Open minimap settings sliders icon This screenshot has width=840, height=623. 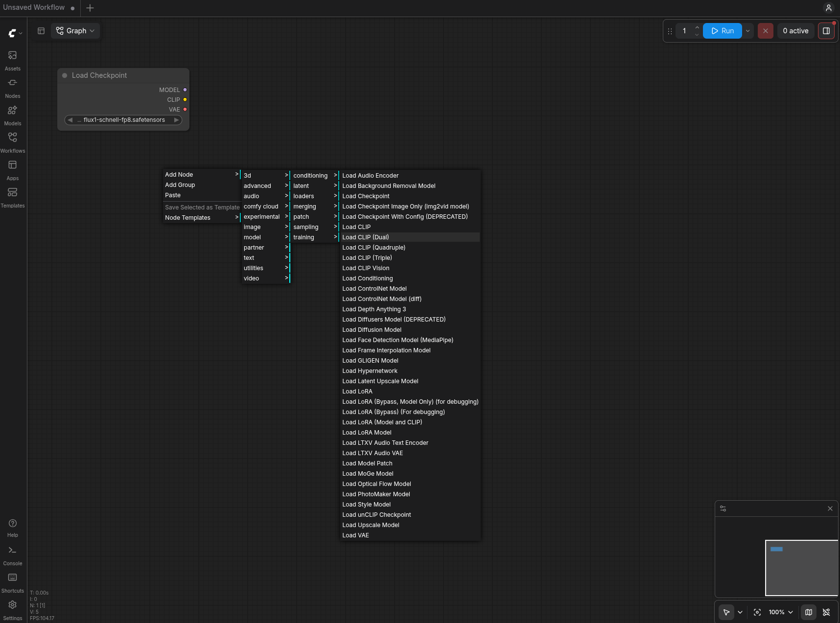(723, 509)
